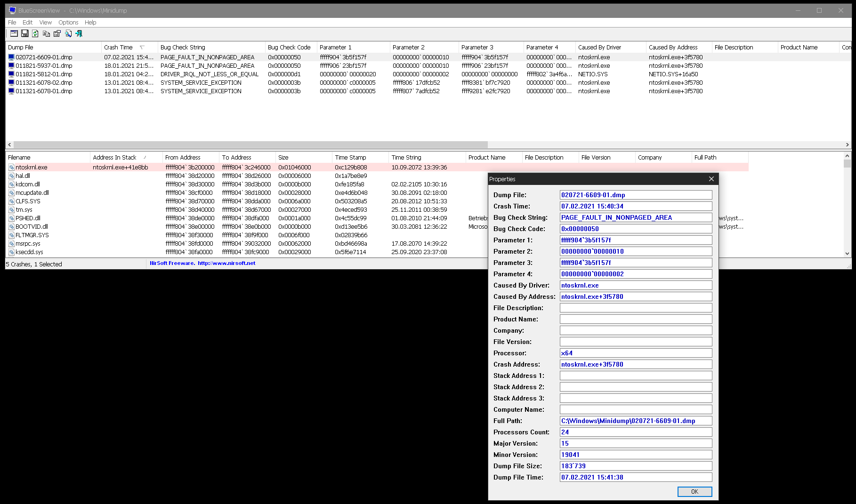Click the icon of dump 011321-6078-02.dmp

click(11, 82)
